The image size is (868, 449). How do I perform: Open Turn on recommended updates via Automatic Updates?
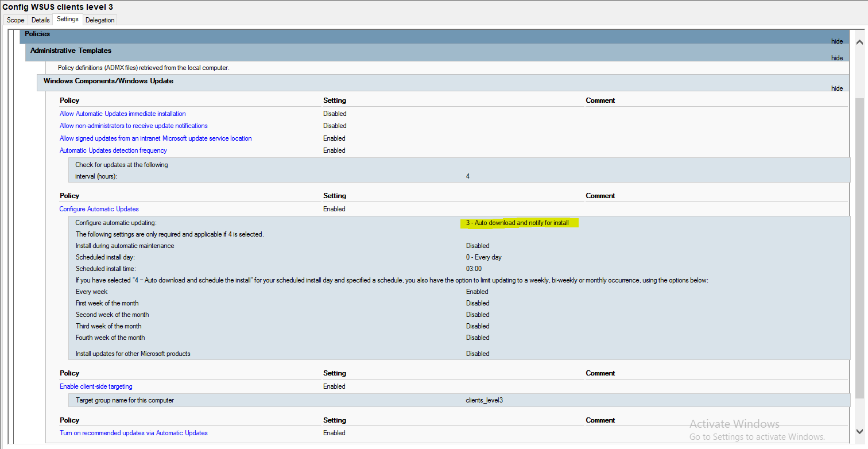tap(134, 433)
